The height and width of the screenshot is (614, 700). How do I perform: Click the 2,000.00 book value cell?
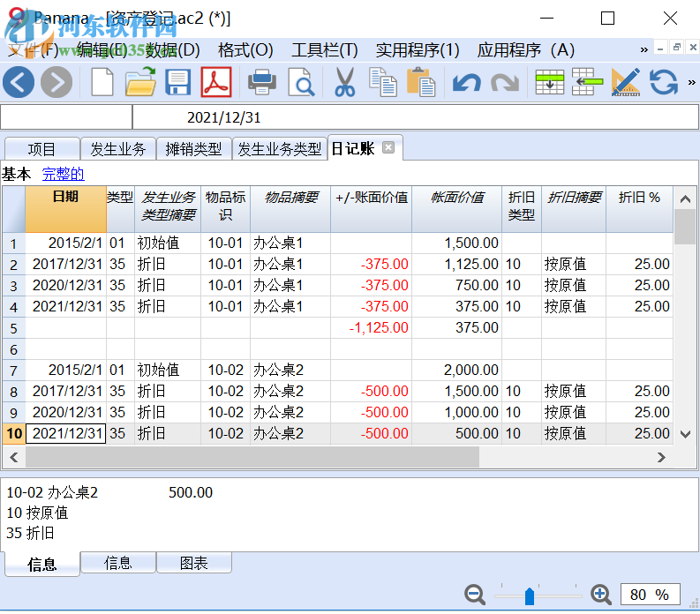tap(456, 370)
